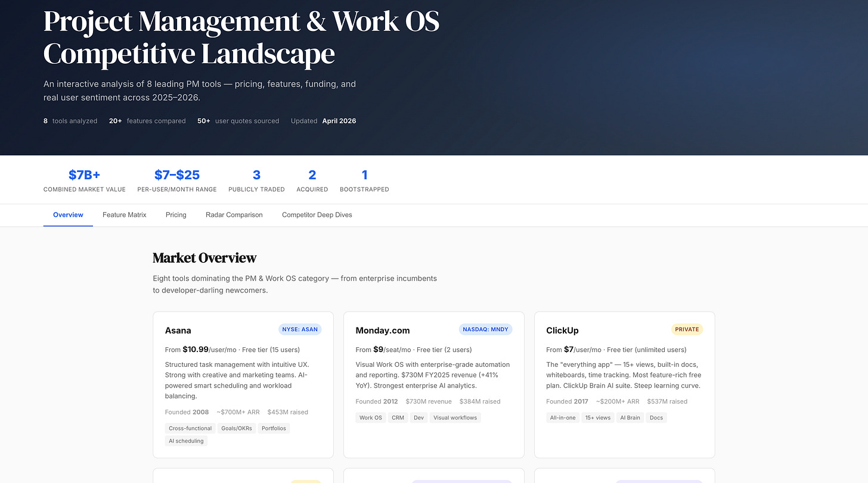This screenshot has width=868, height=483.
Task: Select the Asana card title
Action: (x=178, y=331)
